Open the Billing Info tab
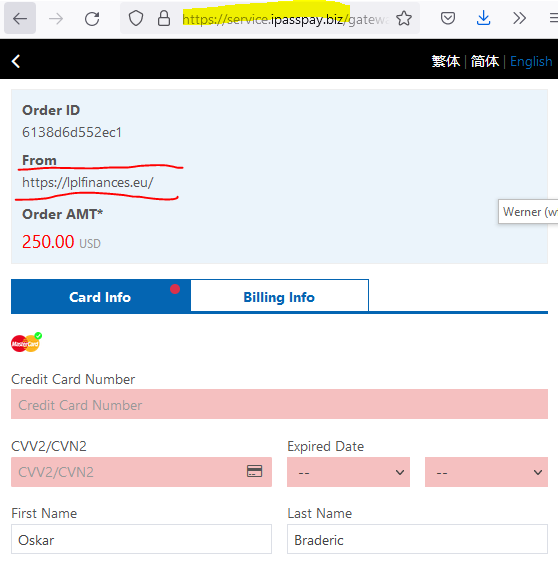This screenshot has width=558, height=563. (279, 297)
